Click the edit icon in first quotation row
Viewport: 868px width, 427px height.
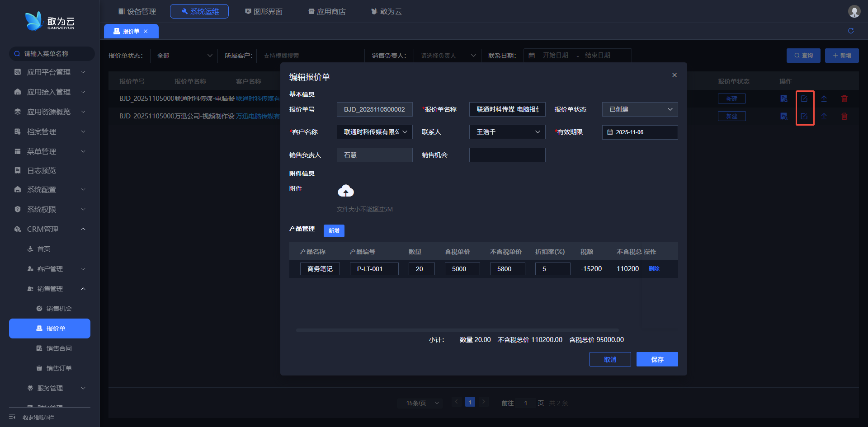pos(804,99)
